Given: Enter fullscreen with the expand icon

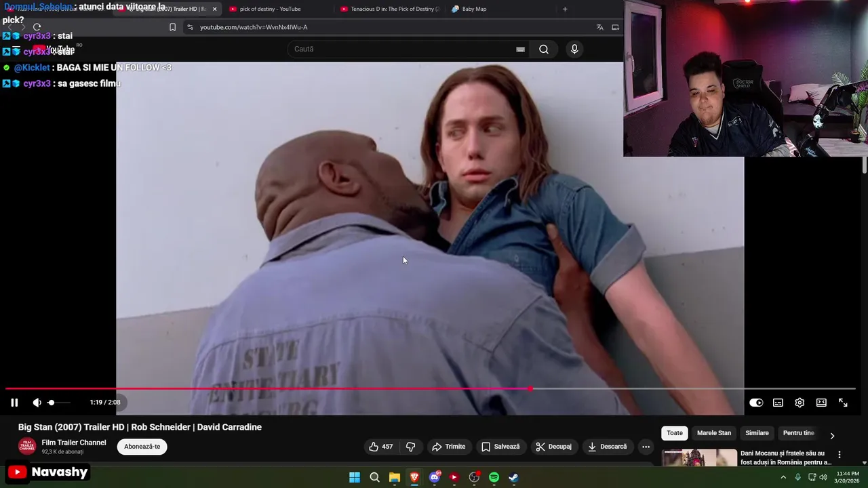Looking at the screenshot, I should [843, 403].
